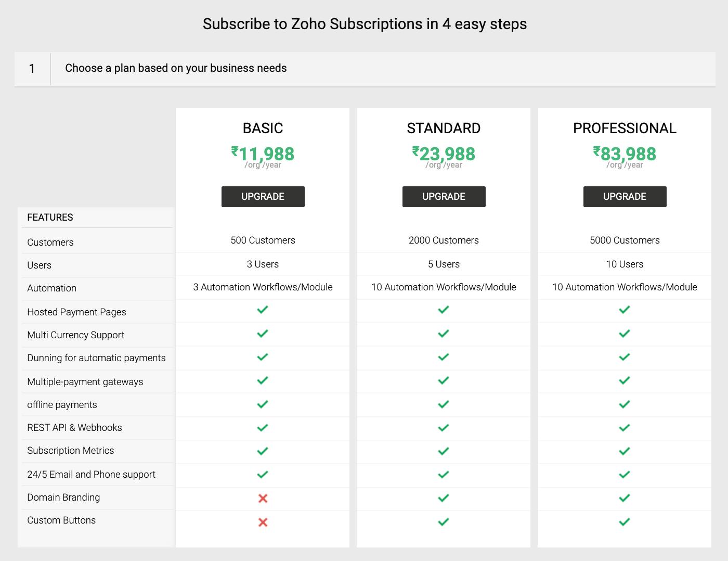Viewport: 728px width, 561px height.
Task: Click Professional plan's Custom Buttons checkmark
Action: (x=625, y=521)
